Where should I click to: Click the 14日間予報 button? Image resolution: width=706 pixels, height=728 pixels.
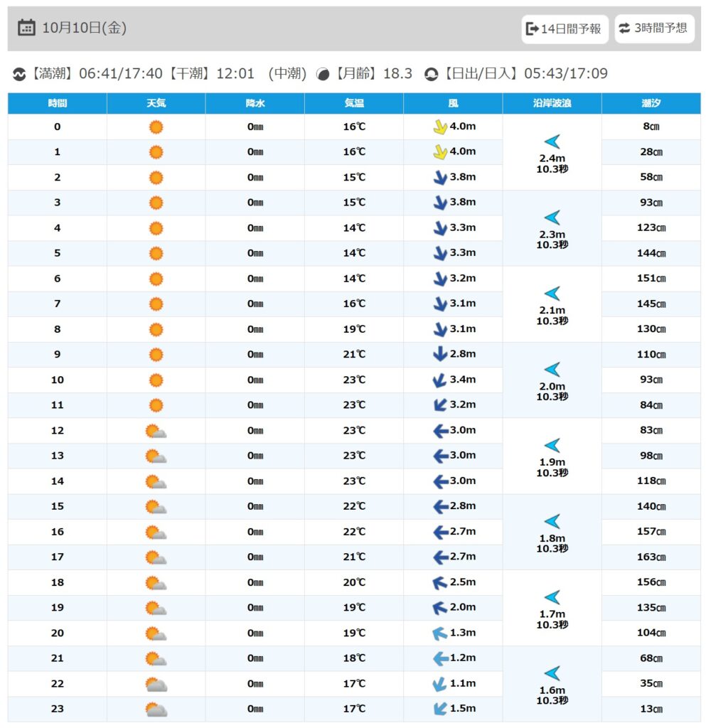(x=565, y=29)
